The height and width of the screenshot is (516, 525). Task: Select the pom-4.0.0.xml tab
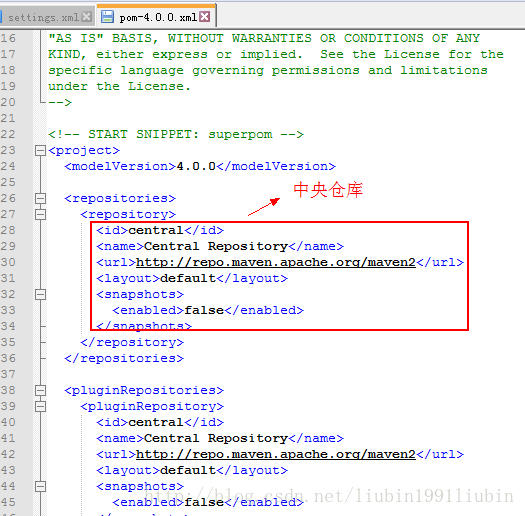point(157,17)
